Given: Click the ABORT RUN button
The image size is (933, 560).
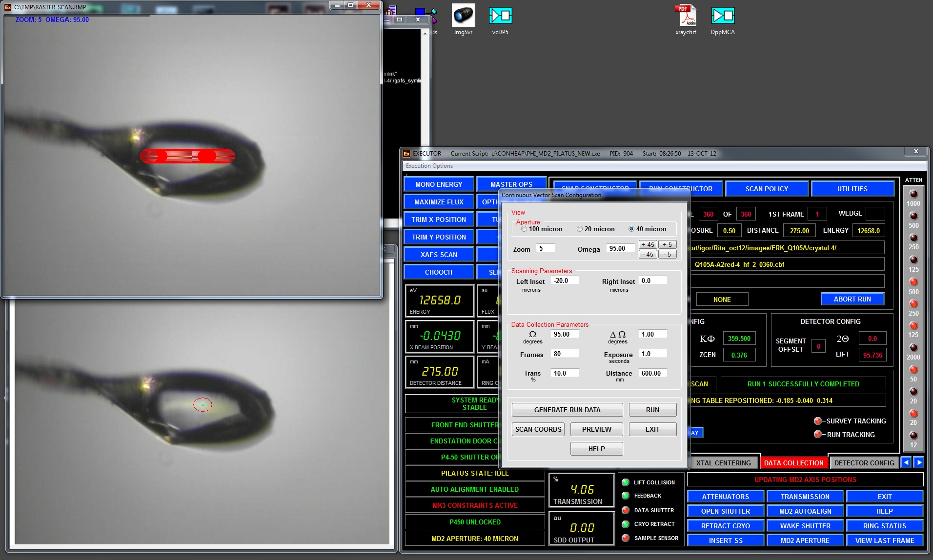Looking at the screenshot, I should (x=852, y=299).
